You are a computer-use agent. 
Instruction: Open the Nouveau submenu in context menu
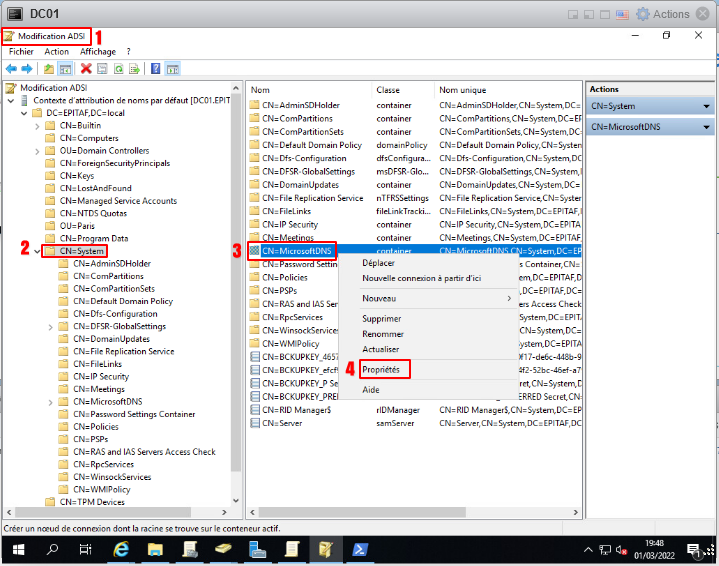(379, 298)
